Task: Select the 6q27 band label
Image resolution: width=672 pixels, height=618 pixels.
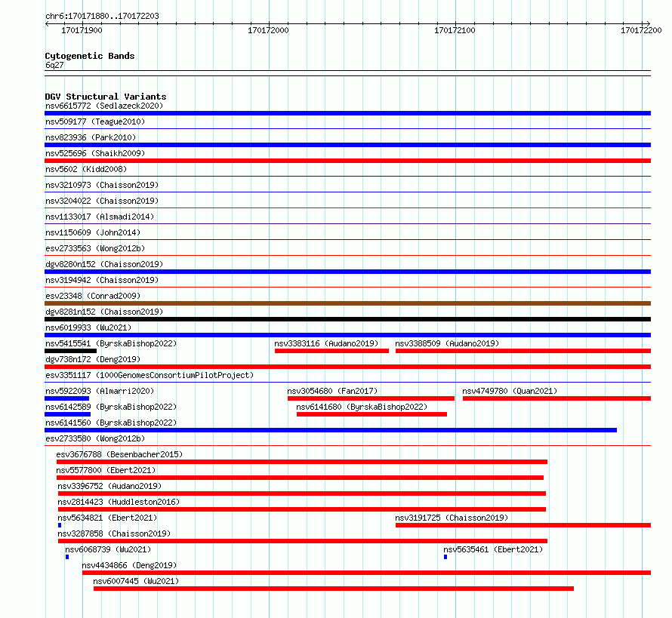Action: 54,65
